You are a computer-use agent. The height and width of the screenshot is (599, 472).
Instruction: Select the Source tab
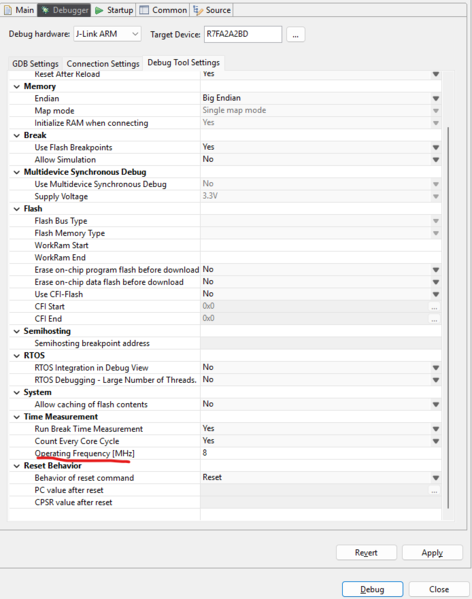(x=212, y=10)
